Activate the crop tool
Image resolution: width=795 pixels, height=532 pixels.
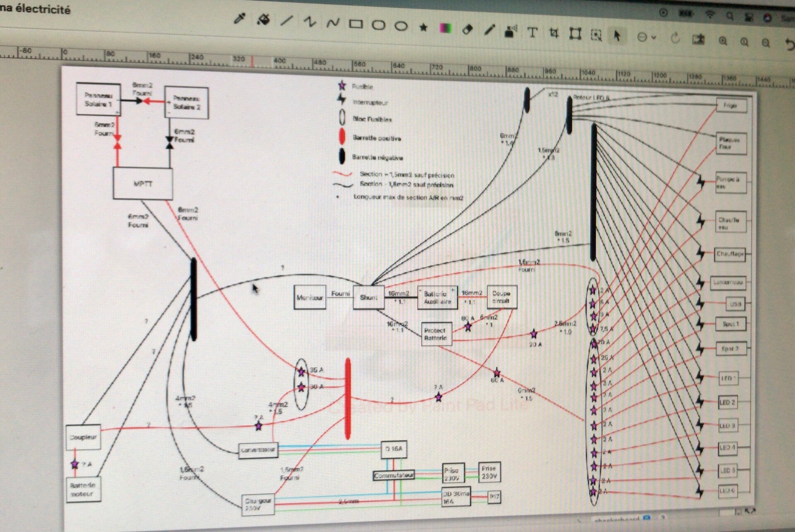(x=554, y=34)
